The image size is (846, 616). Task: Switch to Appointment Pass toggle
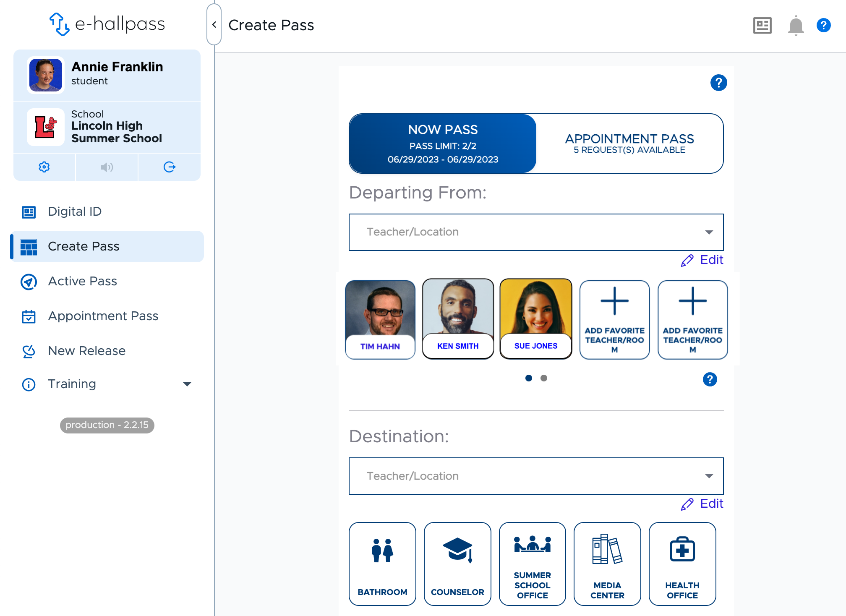coord(629,144)
